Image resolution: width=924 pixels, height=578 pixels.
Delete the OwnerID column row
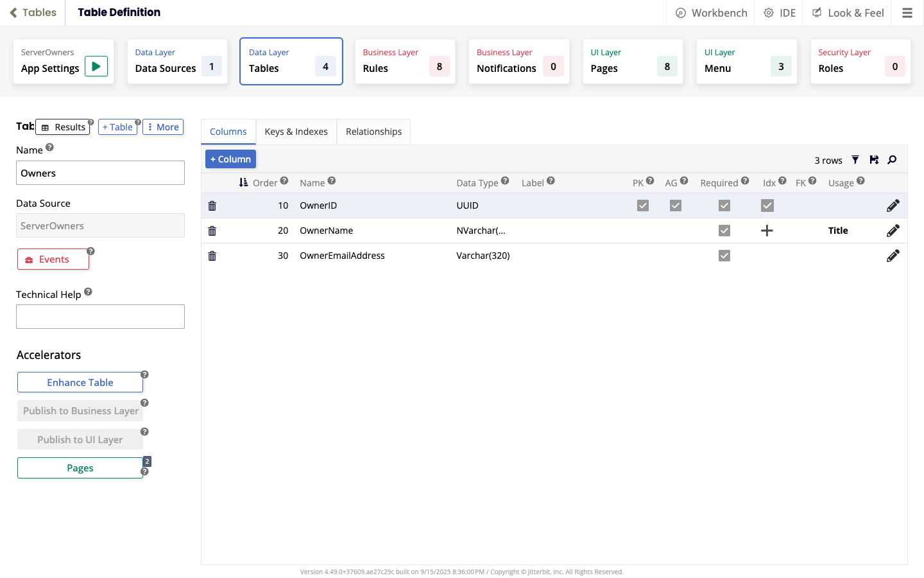pos(212,206)
